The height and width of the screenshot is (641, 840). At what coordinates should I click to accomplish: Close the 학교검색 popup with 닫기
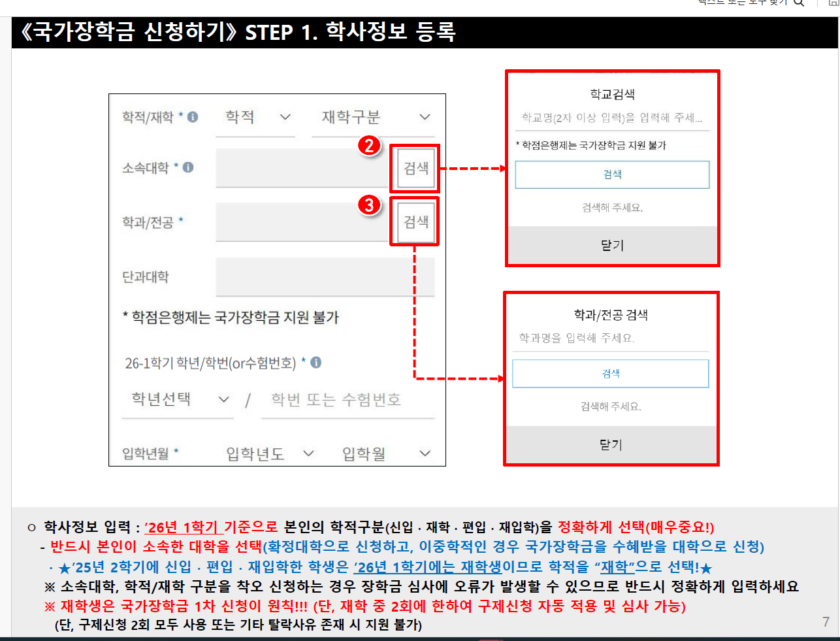coord(611,245)
